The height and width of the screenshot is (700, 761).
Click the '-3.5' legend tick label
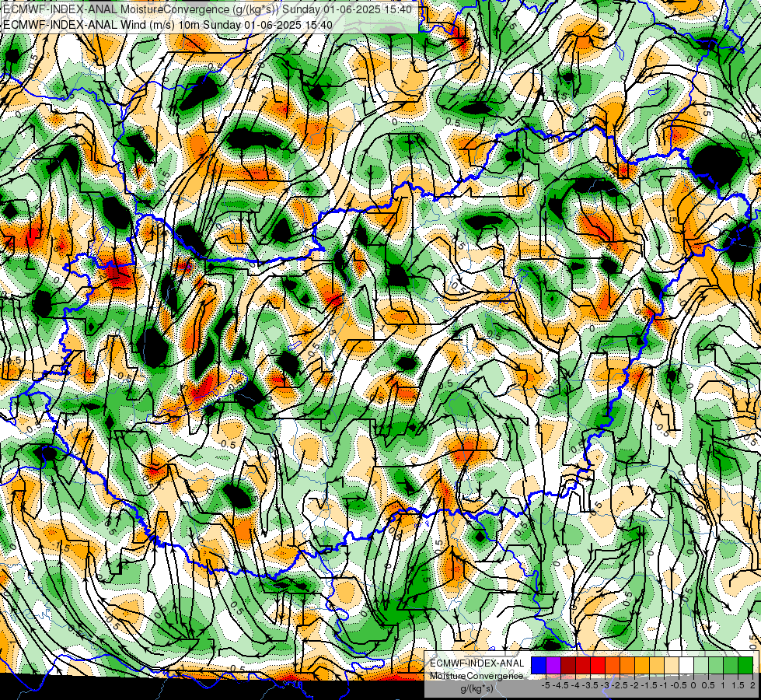pyautogui.click(x=591, y=685)
